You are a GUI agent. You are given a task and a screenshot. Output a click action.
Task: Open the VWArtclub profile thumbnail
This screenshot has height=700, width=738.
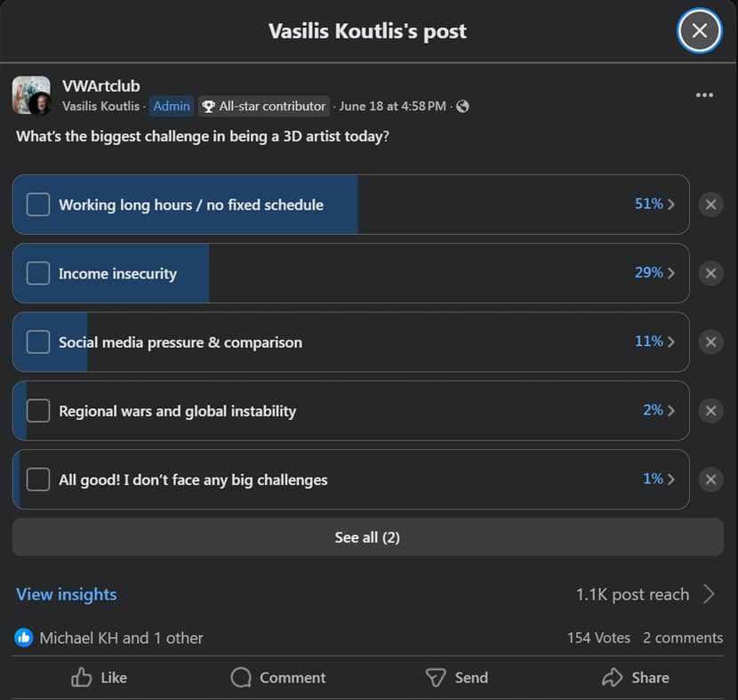pyautogui.click(x=31, y=95)
